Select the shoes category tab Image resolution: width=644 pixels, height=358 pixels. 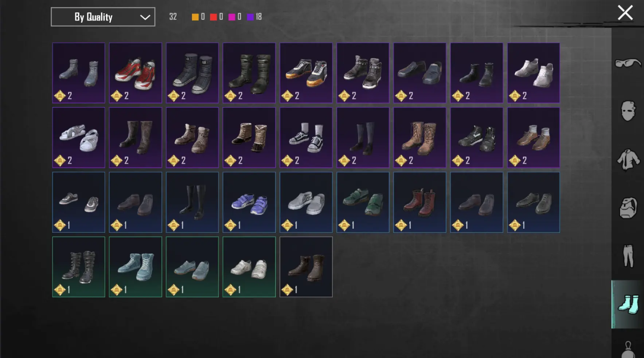coord(628,304)
